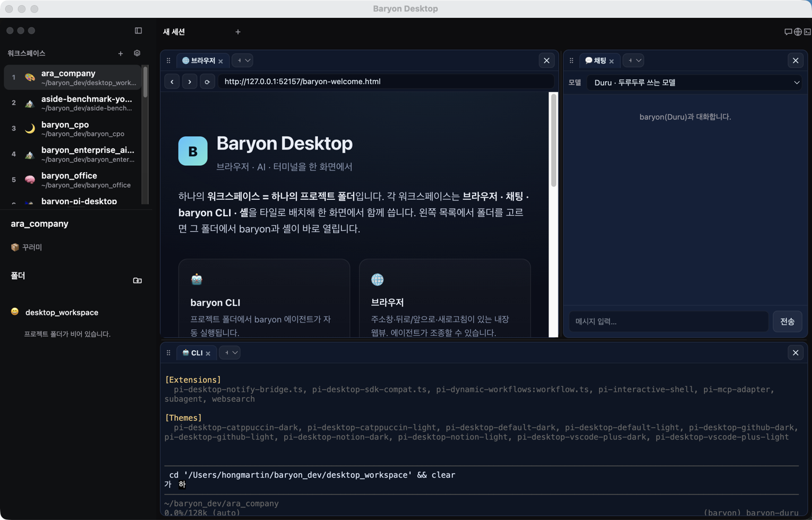Image resolution: width=812 pixels, height=520 pixels.
Task: Close the 채팅 tab
Action: point(611,61)
